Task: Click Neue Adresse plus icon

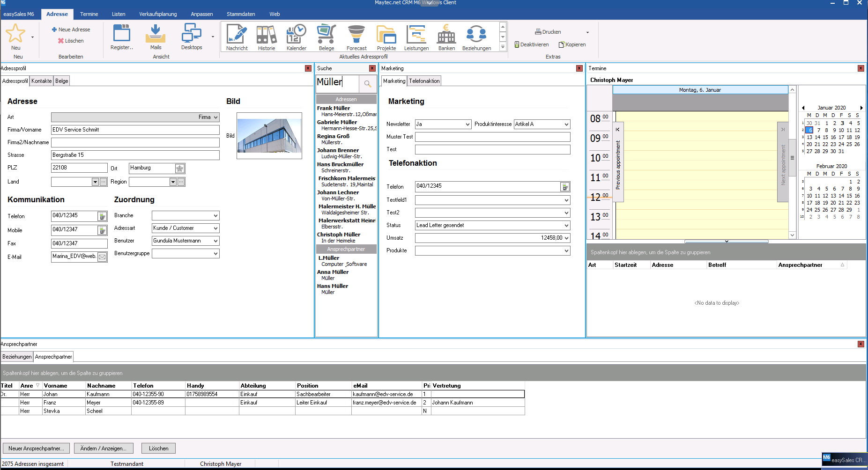Action: tap(54, 29)
